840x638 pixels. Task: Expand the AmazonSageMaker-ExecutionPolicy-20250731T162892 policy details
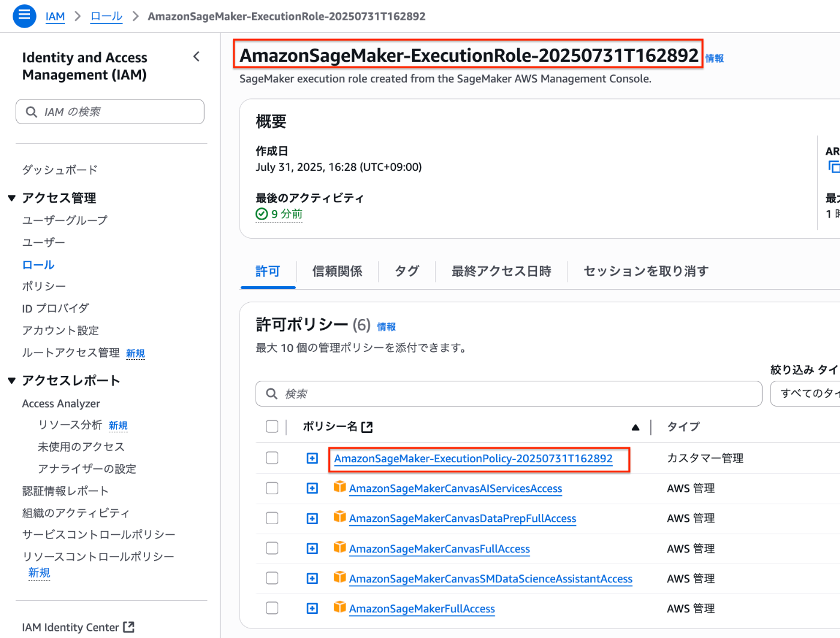pyautogui.click(x=312, y=458)
